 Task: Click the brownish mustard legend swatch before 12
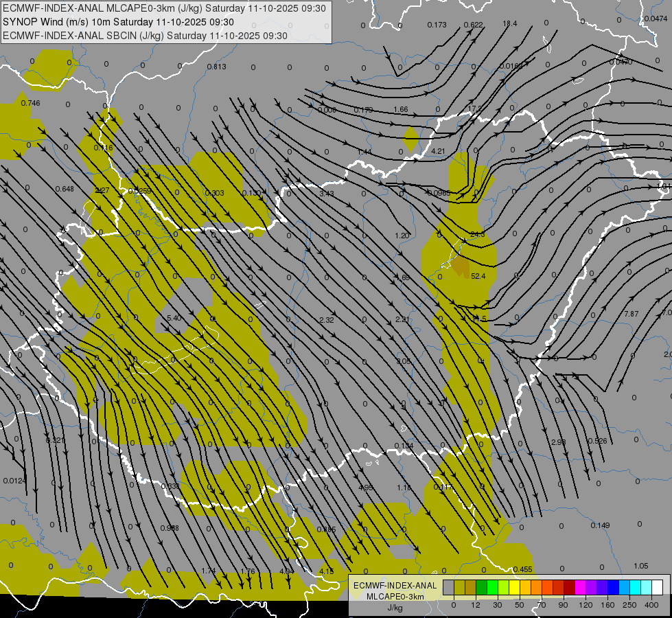click(x=471, y=587)
